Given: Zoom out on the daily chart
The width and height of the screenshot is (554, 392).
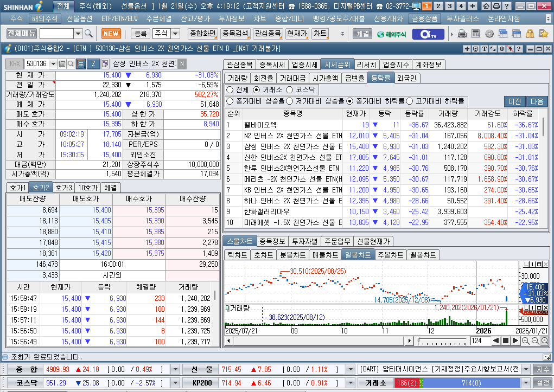Looking at the screenshot, I should click(535, 341).
